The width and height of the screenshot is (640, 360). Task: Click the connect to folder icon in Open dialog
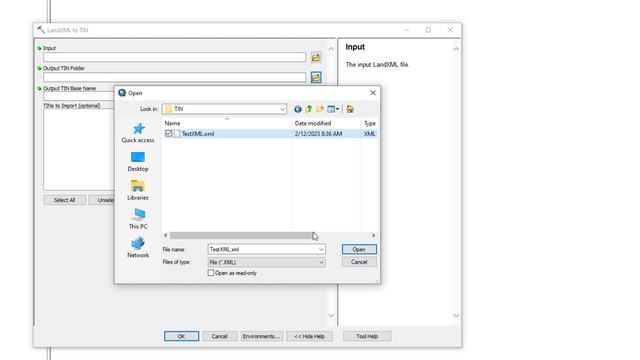pyautogui.click(x=350, y=109)
